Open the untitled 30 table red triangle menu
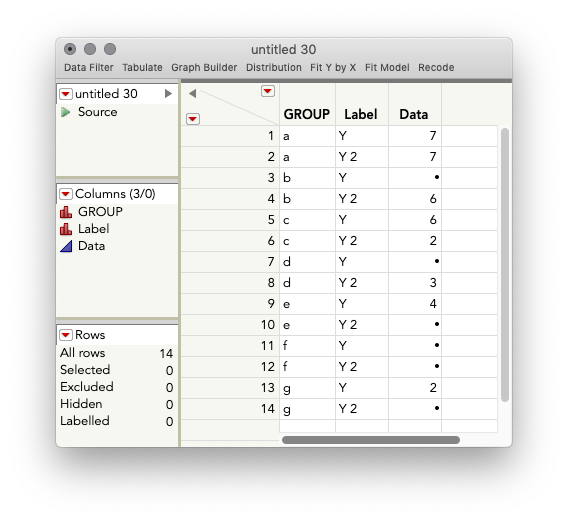Image resolution: width=568 pixels, height=521 pixels. click(x=66, y=94)
